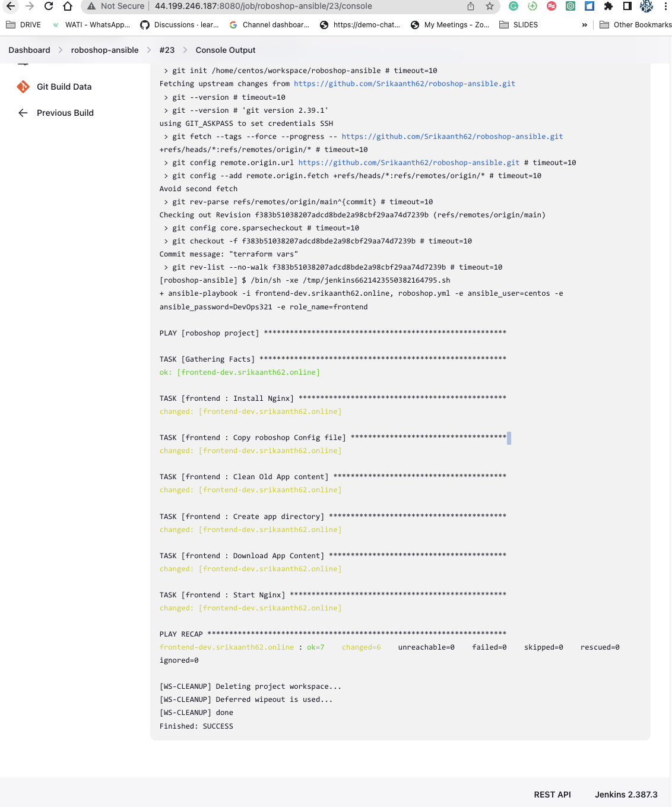Open Git Build Data from the sidebar

click(64, 87)
